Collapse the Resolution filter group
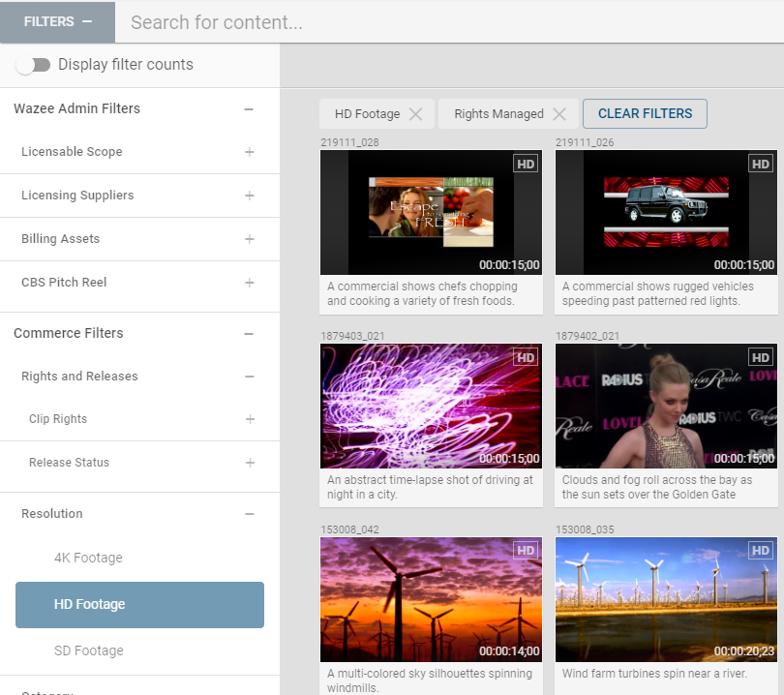Screen dimensions: 784x695 coord(250,514)
